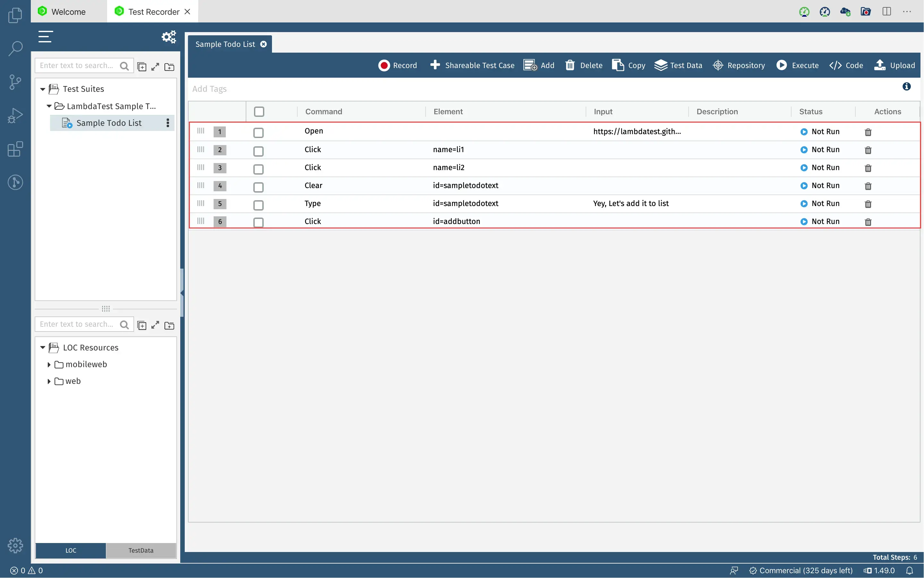
Task: Delete step 6 using its trash action
Action: click(x=868, y=222)
